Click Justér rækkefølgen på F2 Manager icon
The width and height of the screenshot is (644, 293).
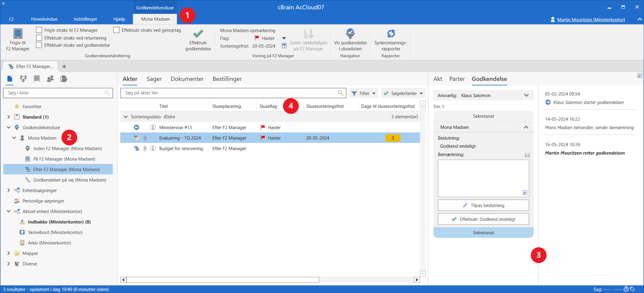(308, 34)
